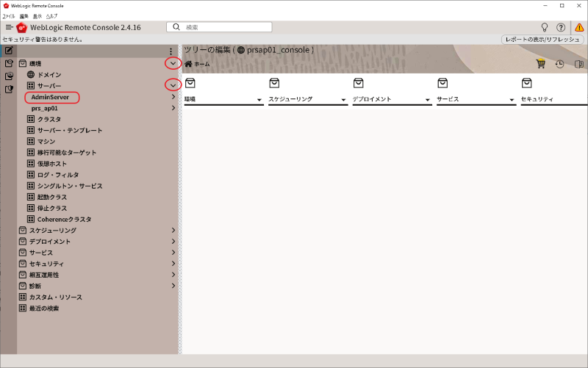Select AdminServer in the server tree
Viewport: 588px width, 368px height.
click(50, 97)
